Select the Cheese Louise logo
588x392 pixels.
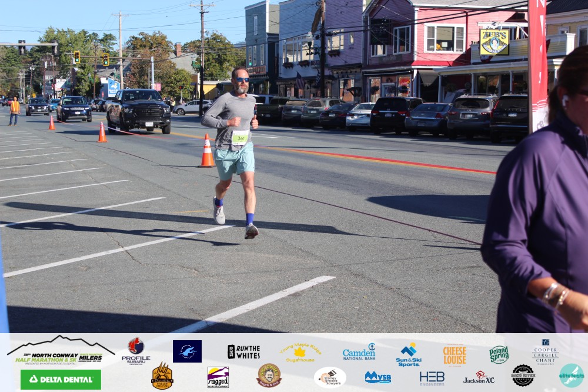[455, 354]
